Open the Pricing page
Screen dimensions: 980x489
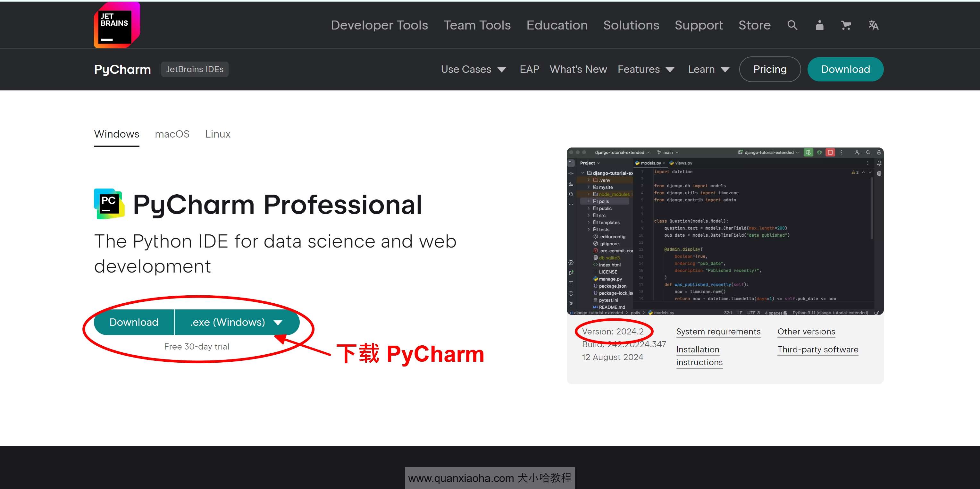coord(769,69)
